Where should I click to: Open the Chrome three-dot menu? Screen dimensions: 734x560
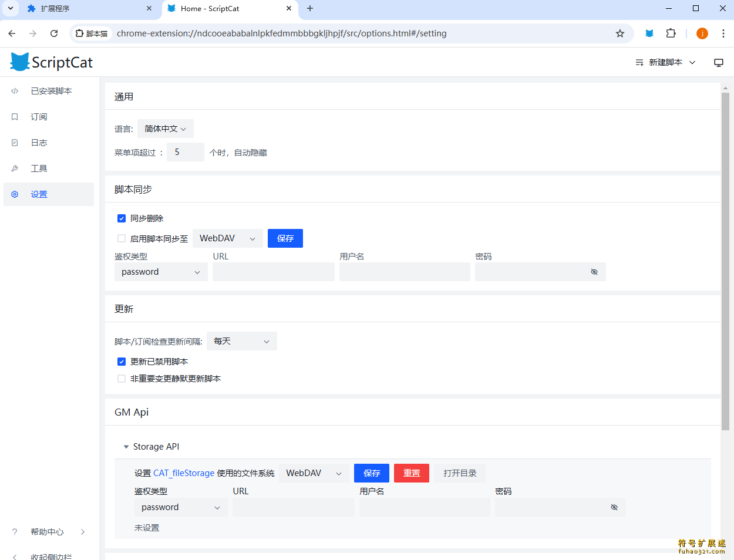click(x=723, y=33)
